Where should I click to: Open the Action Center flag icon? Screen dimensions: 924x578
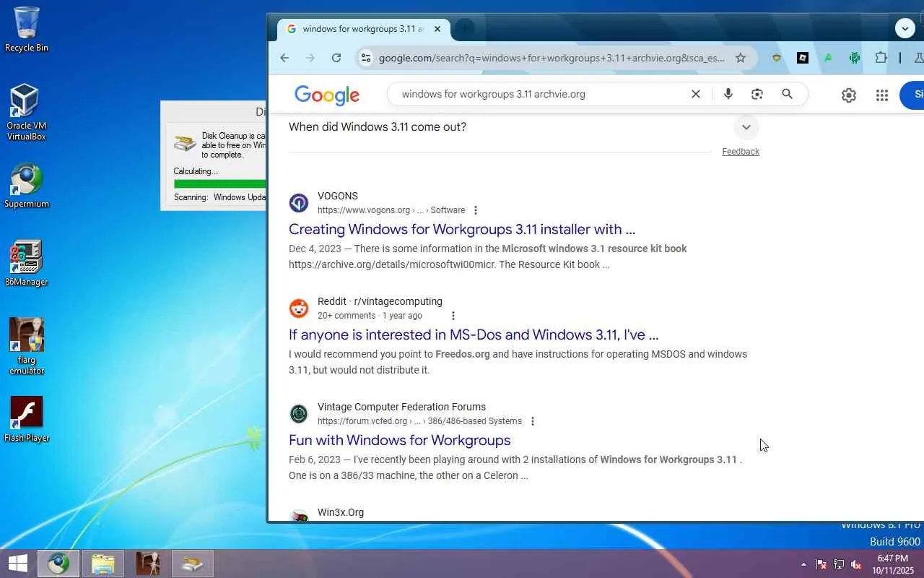click(x=821, y=564)
